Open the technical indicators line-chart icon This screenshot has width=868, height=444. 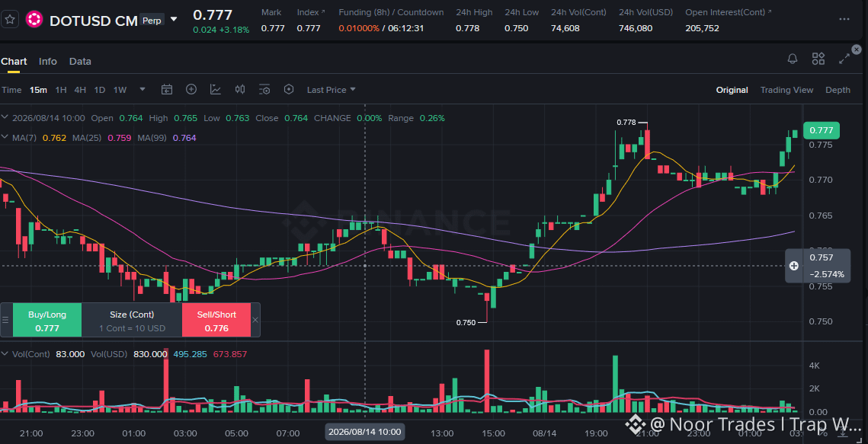tap(216, 89)
